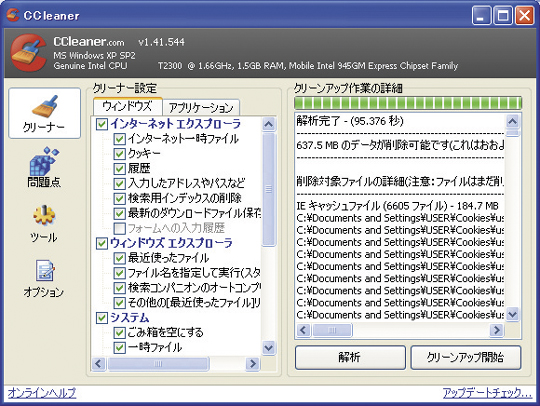Click the CCleaner logo in the header
Viewport: 540px width, 406px height.
pyautogui.click(x=28, y=52)
